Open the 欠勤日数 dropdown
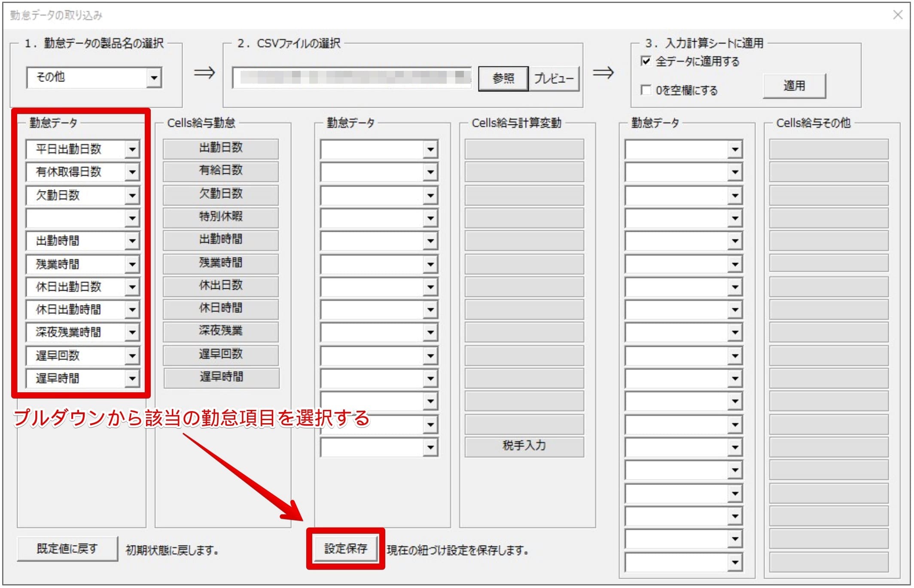 [133, 195]
